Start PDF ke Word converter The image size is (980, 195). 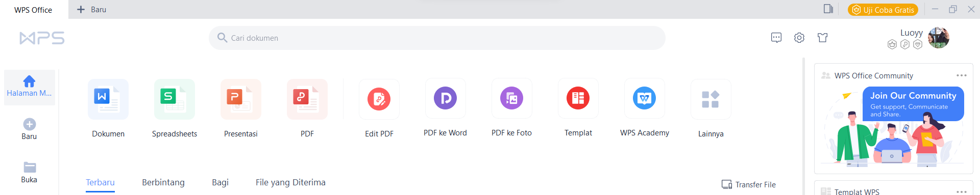(x=446, y=98)
